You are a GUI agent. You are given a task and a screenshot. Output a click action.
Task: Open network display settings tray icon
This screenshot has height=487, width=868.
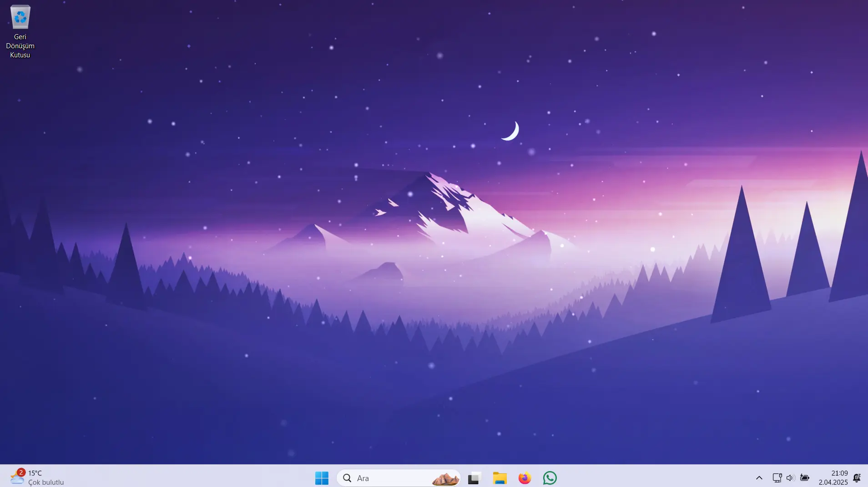point(777,478)
